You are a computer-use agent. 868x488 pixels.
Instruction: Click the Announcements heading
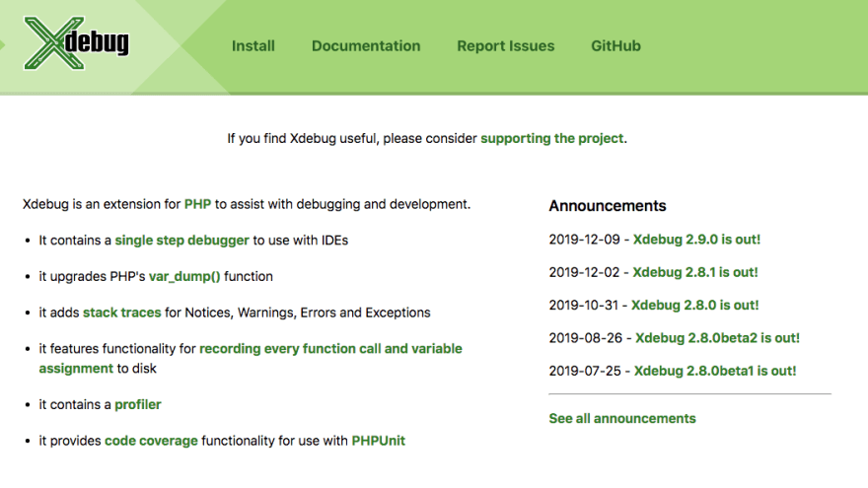coord(608,206)
